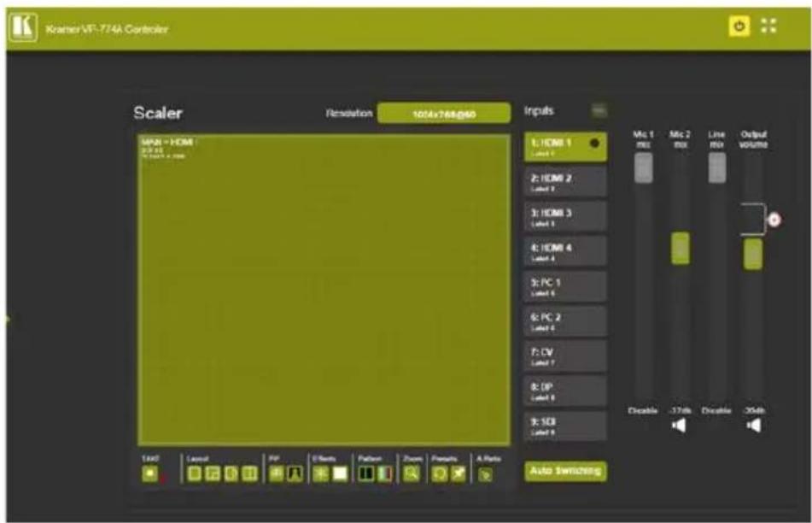Click the Scaler main preview window
This screenshot has height=523, width=812.
click(x=324, y=290)
